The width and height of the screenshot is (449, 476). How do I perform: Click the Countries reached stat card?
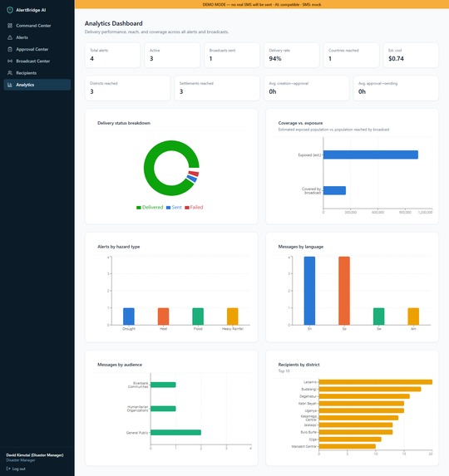(352, 56)
